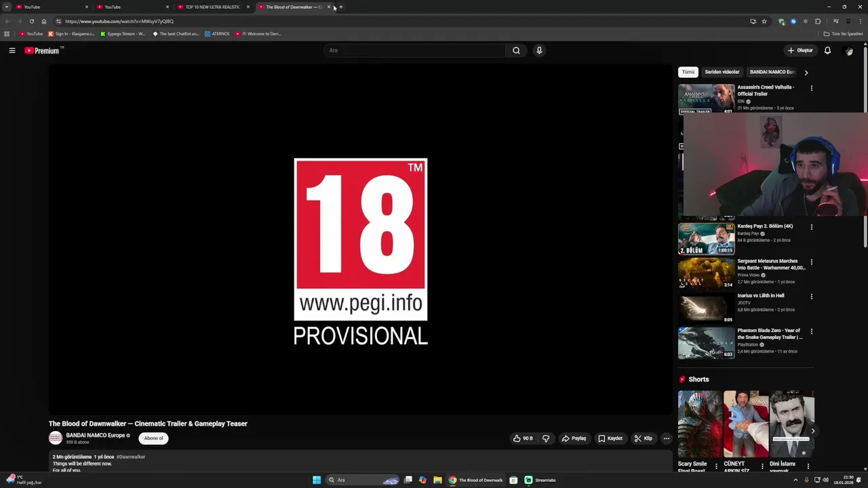Like the video with thumbs up 90 B

click(522, 439)
